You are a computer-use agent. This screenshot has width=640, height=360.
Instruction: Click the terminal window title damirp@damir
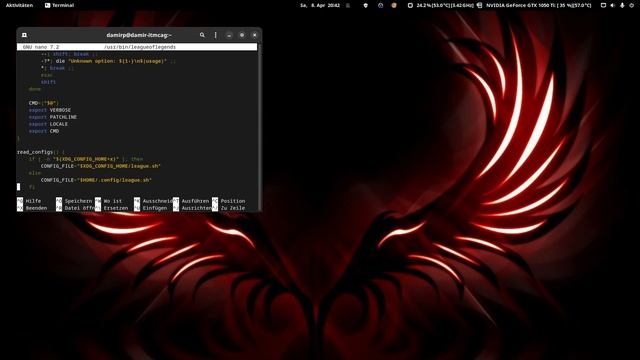(x=139, y=35)
